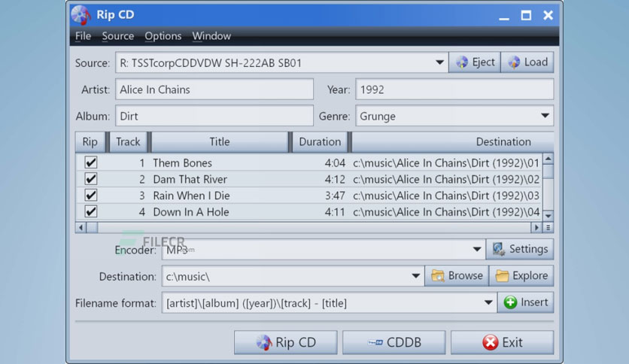Click the Album field containing Dirt
Image resolution: width=629 pixels, height=364 pixels.
pos(214,116)
